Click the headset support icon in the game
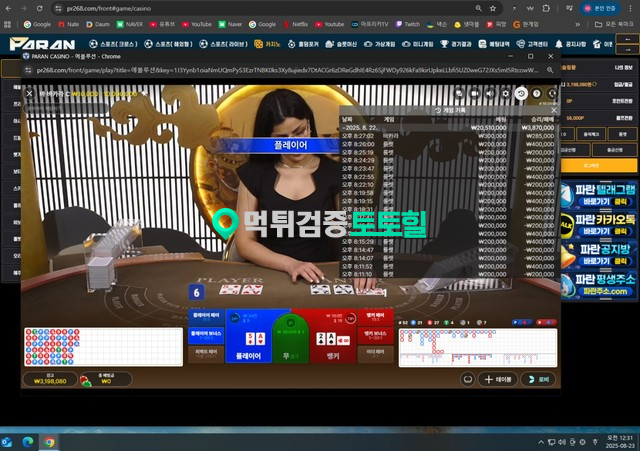640x451 pixels. (552, 93)
